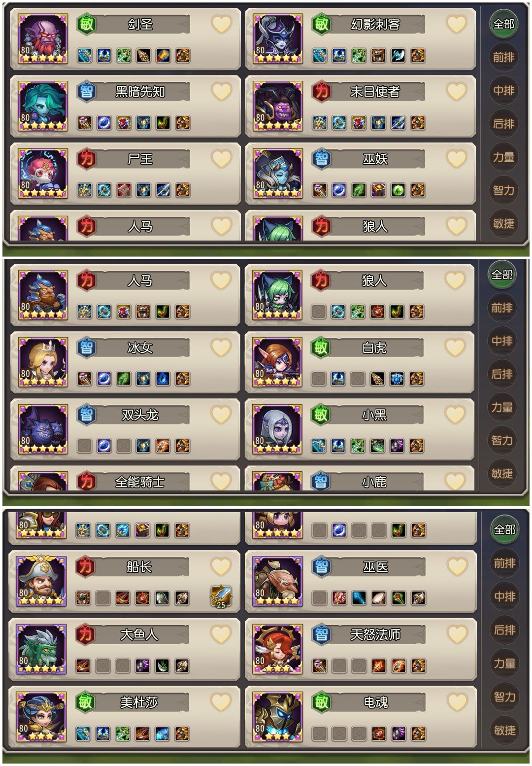Click the 美杜莎 hero name label
Image resolution: width=532 pixels, height=766 pixels.
[x=139, y=702]
